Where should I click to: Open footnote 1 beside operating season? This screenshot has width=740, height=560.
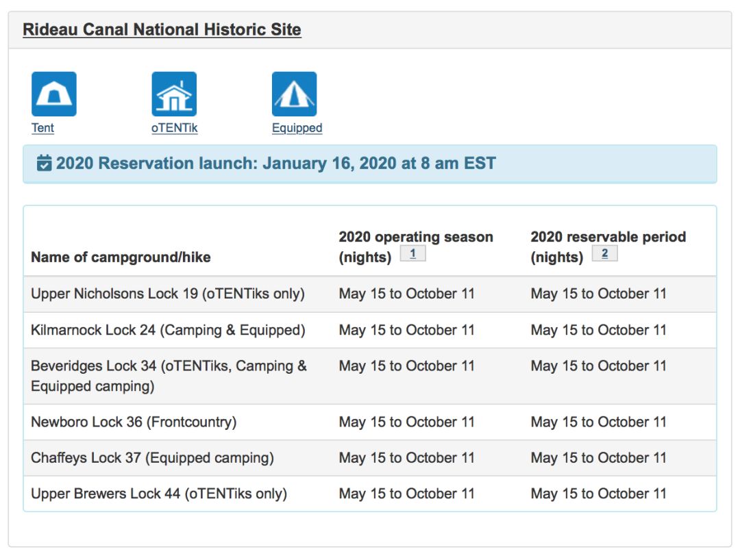(x=412, y=254)
